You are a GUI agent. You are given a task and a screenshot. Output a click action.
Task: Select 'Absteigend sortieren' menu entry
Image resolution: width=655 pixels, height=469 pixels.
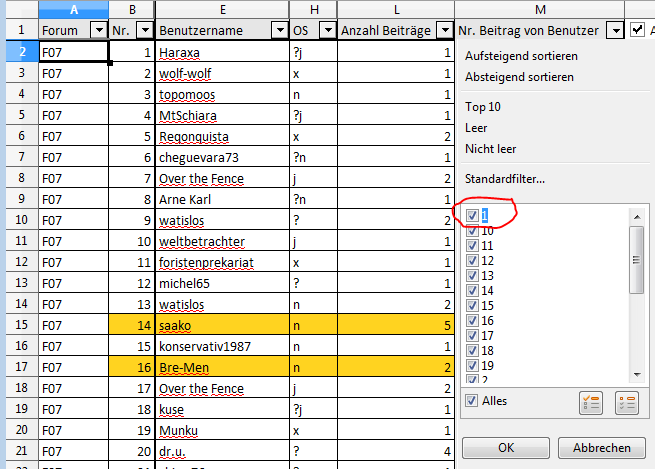tap(520, 77)
